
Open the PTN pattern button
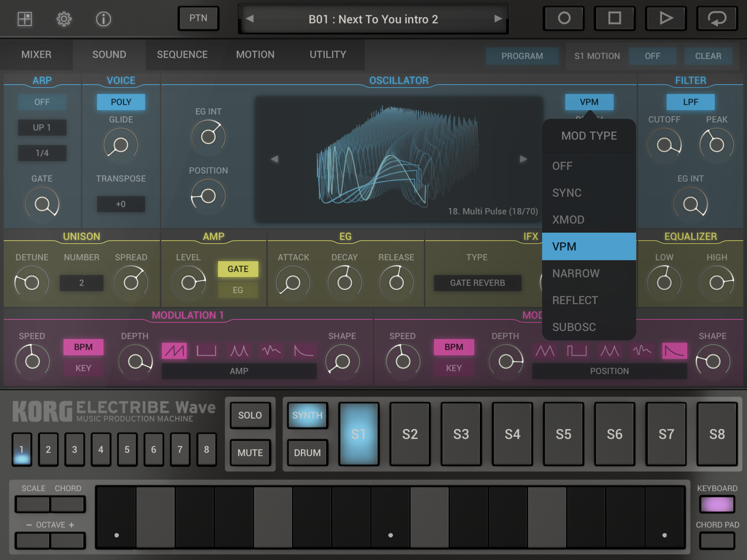tap(199, 18)
